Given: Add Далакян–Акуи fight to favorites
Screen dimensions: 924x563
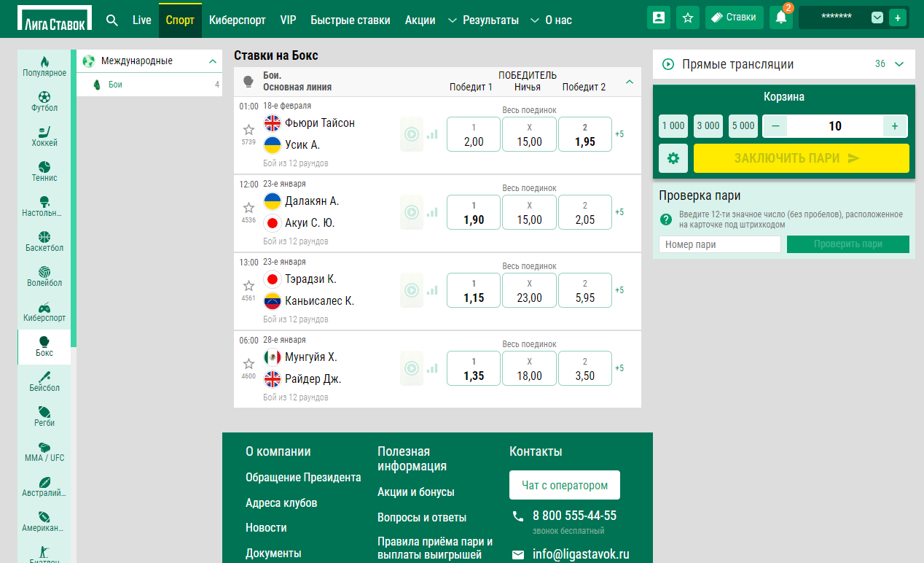Looking at the screenshot, I should click(248, 207).
